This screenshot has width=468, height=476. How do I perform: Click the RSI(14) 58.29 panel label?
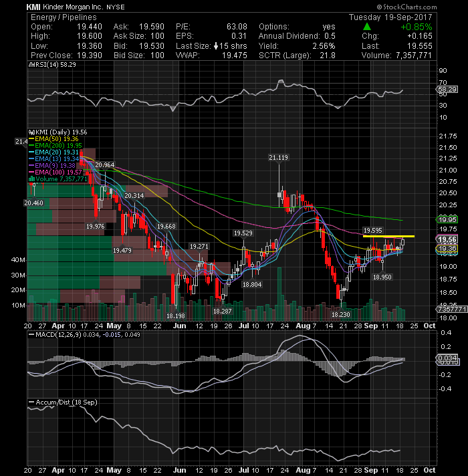point(55,65)
